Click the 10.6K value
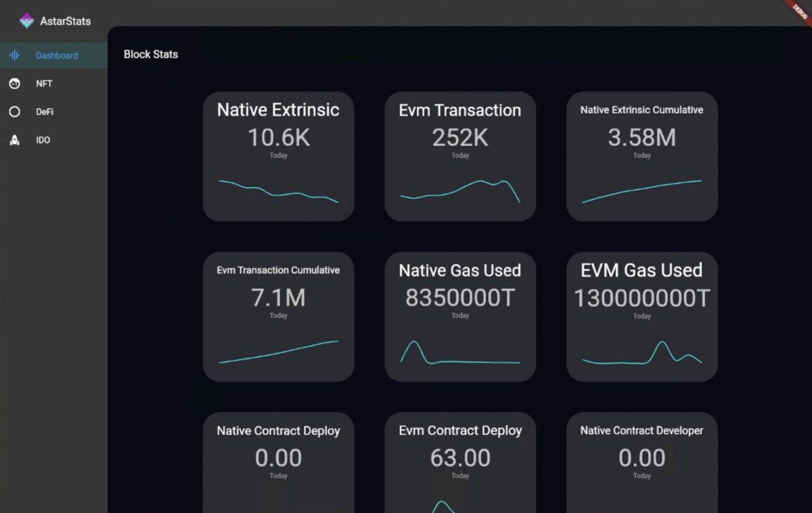The height and width of the screenshot is (513, 812). 278,137
